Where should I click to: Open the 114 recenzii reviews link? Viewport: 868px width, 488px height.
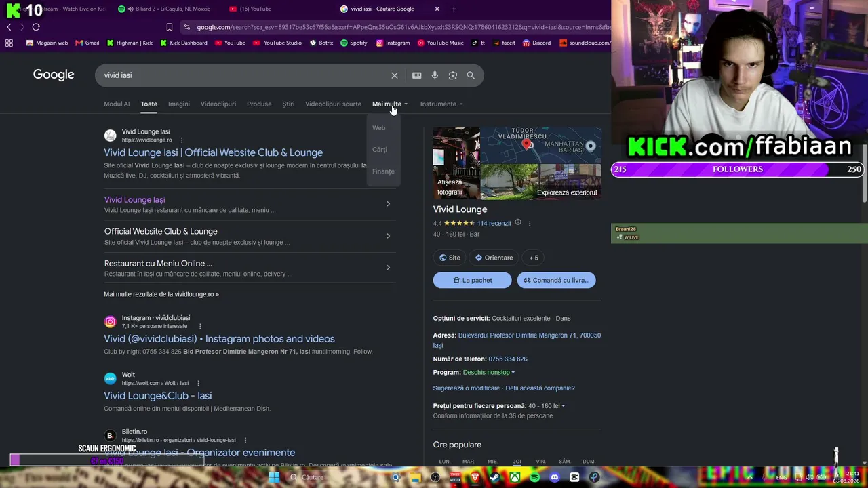(x=494, y=223)
